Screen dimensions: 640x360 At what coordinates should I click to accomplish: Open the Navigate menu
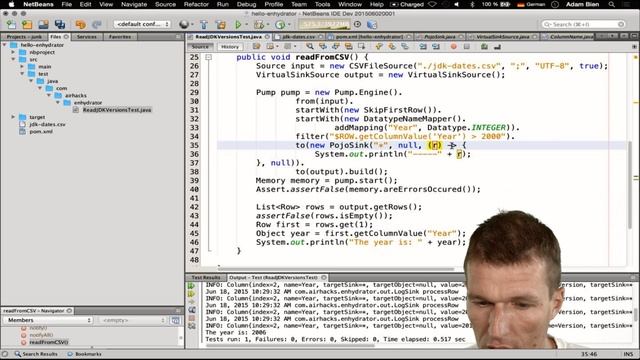tap(134, 4)
